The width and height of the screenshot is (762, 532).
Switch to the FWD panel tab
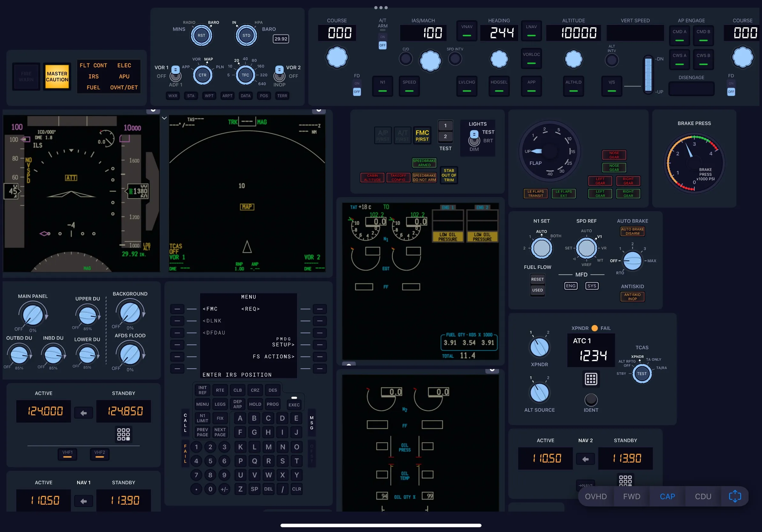pyautogui.click(x=631, y=496)
